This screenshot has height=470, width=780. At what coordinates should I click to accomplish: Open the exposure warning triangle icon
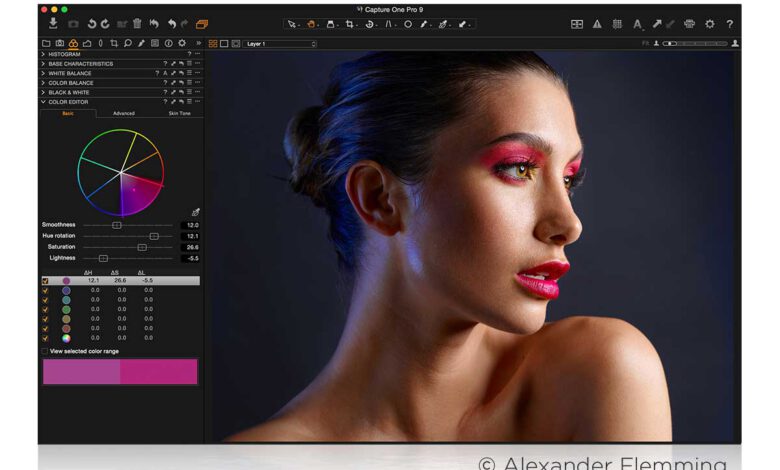point(597,23)
